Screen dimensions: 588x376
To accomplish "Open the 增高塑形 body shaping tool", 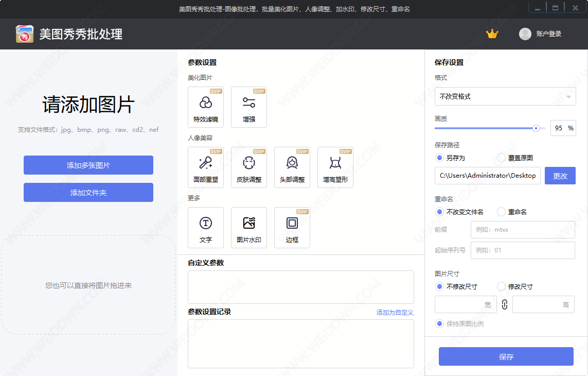I will point(335,167).
